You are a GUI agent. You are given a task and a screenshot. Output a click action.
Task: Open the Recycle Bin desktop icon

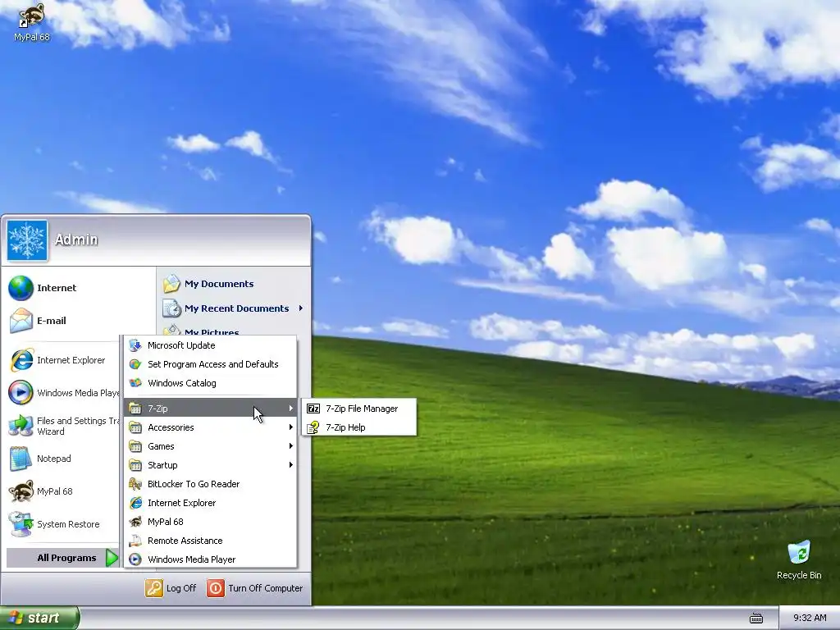(799, 559)
